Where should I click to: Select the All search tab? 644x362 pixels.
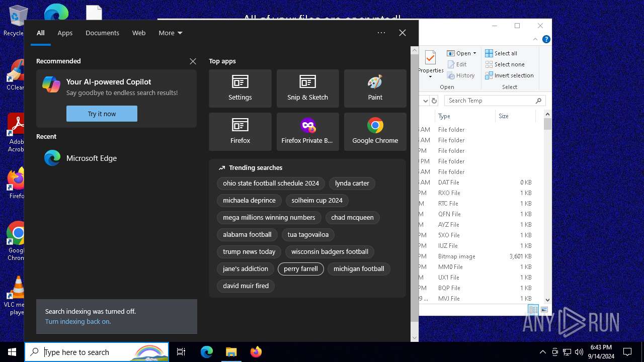[41, 33]
